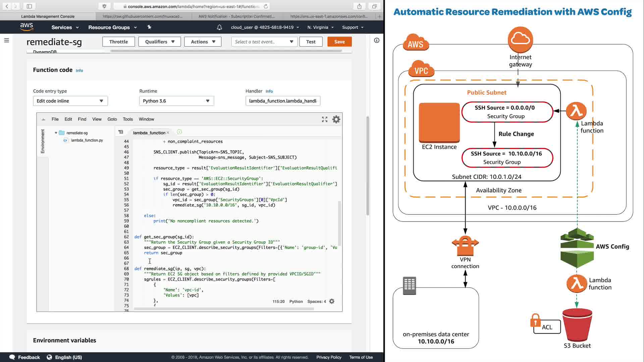
Task: Open code editor settings gear
Action: point(336,120)
